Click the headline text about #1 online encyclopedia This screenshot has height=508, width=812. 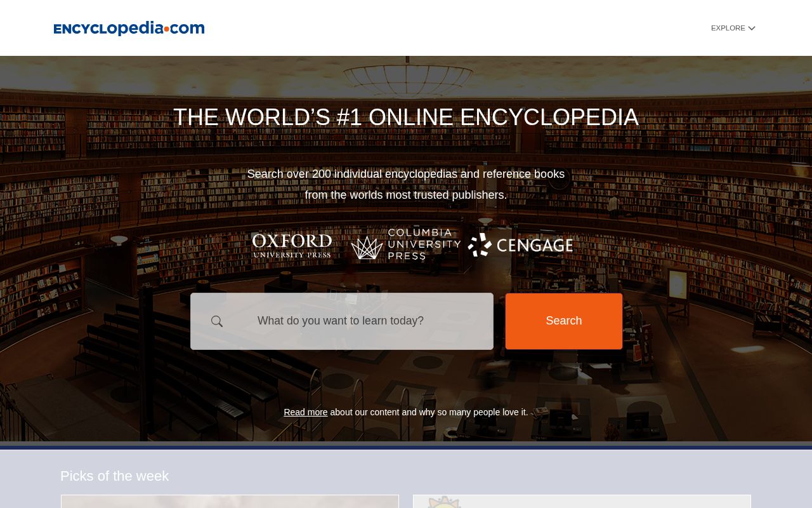pos(406,117)
